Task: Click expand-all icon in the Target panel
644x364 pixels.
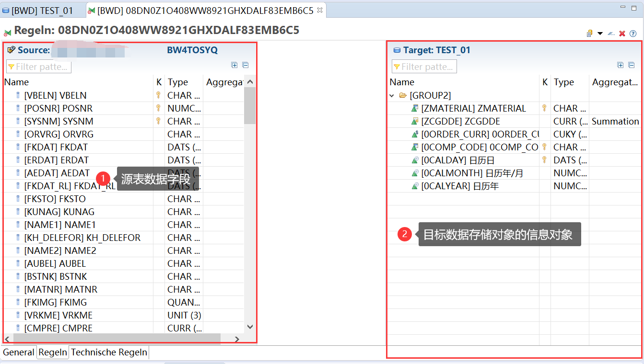Action: [621, 65]
